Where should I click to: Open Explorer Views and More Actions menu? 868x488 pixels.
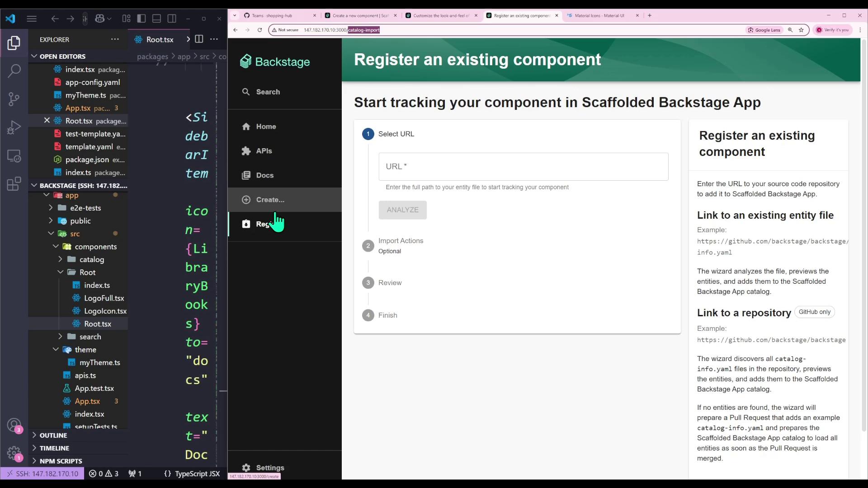[x=115, y=39]
